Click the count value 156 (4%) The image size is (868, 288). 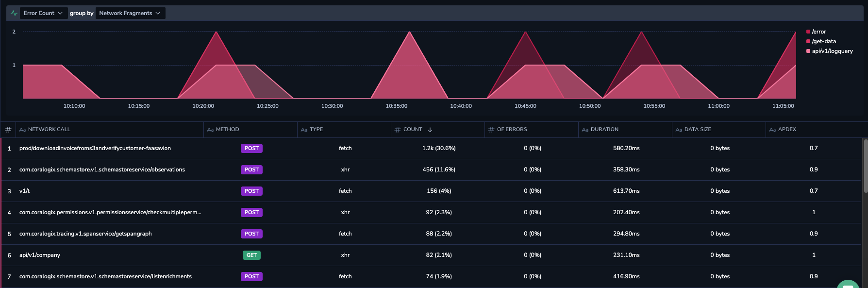point(439,191)
